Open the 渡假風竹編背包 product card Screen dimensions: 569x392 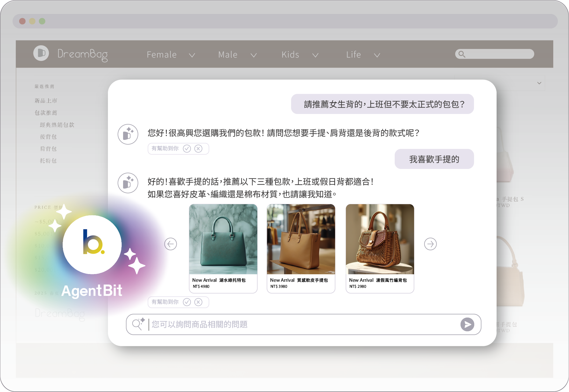pyautogui.click(x=380, y=249)
